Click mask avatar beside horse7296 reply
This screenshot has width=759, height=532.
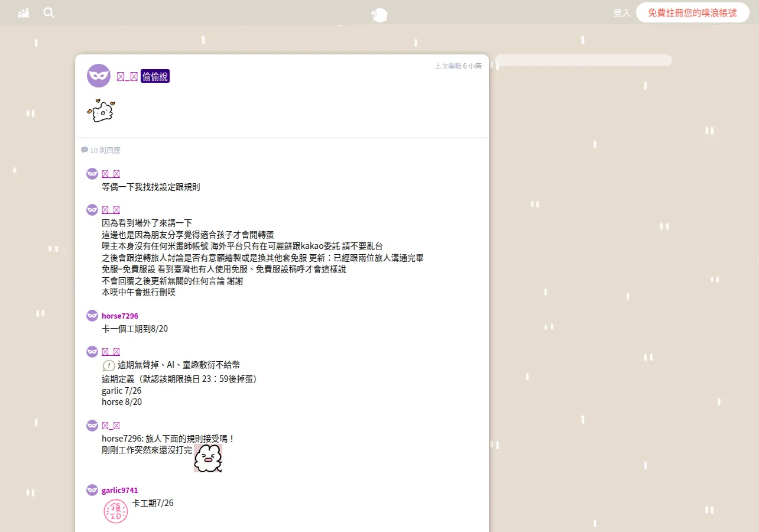pos(92,316)
